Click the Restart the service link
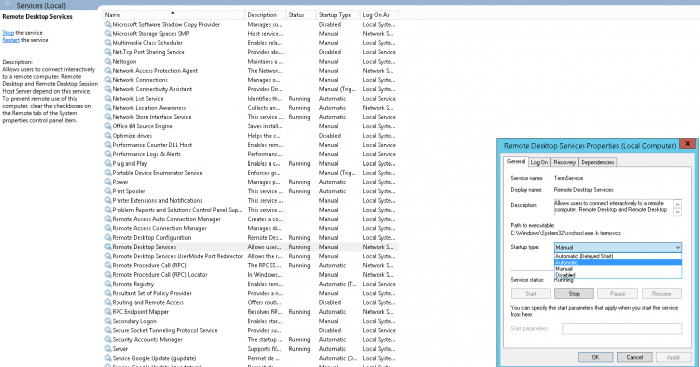This screenshot has height=367, width=700. 11,40
